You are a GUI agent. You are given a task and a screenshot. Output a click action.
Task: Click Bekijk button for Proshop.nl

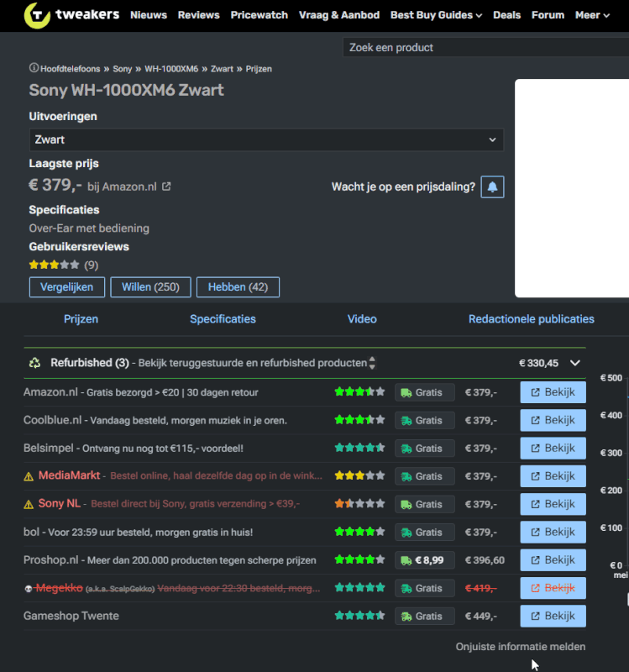coord(553,559)
